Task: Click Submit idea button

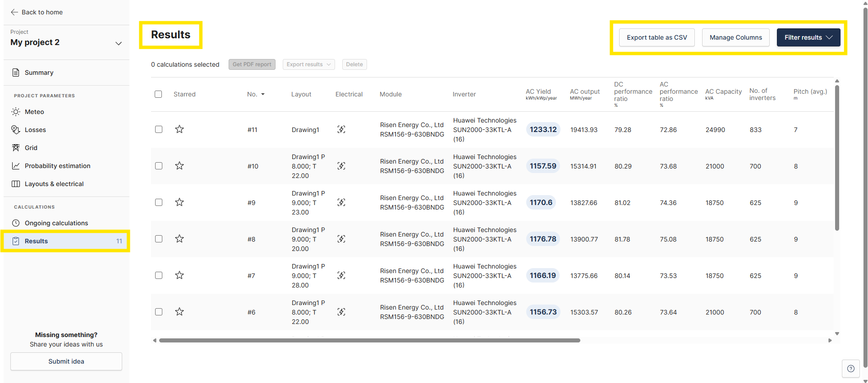Action: [66, 361]
